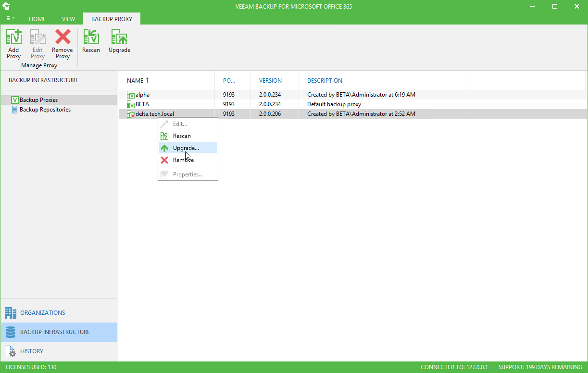Screen dimensions: 588x373
Task: Click the Rescan ribbon icon
Action: [91, 37]
